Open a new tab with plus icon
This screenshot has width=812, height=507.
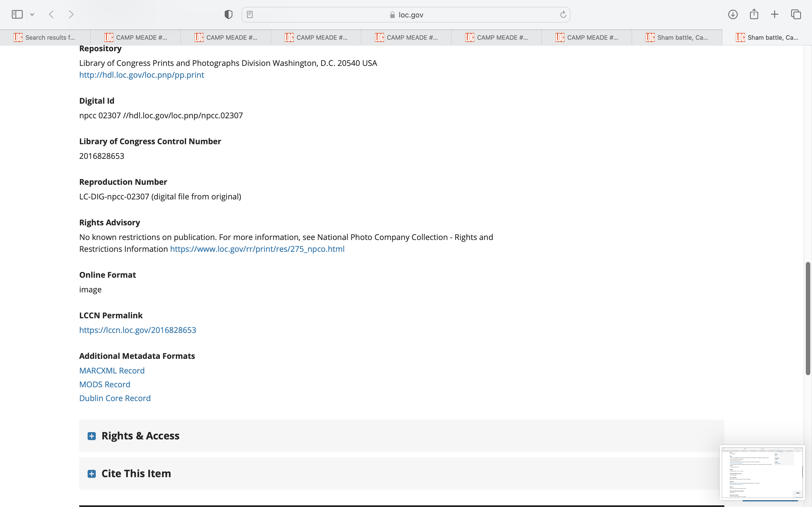[775, 14]
